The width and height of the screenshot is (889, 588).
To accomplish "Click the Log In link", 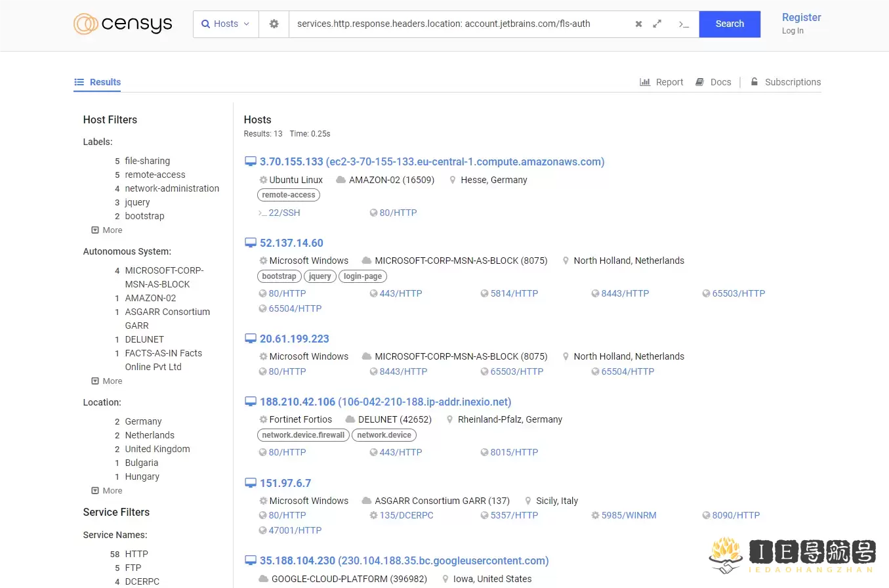I will coord(793,31).
